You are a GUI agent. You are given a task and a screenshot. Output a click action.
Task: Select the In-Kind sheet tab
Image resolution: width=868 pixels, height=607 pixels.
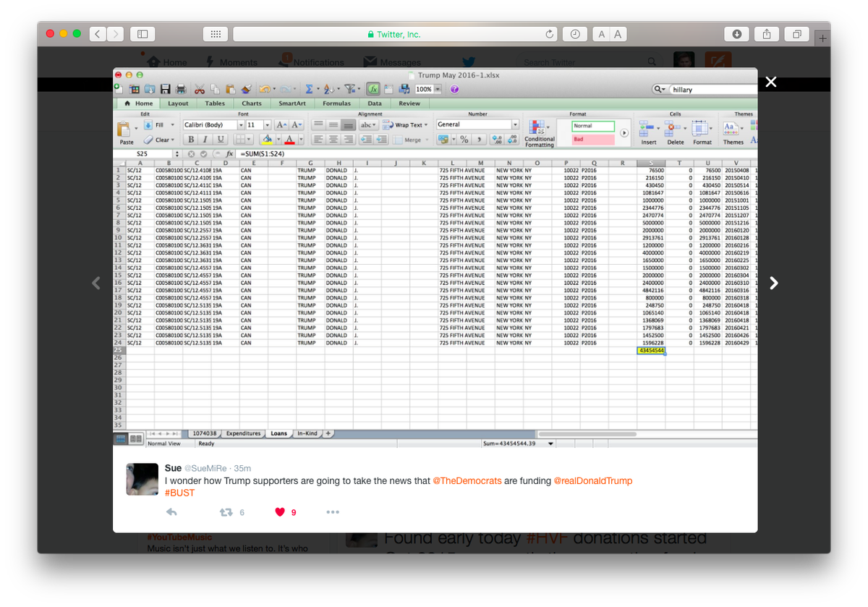(x=307, y=433)
